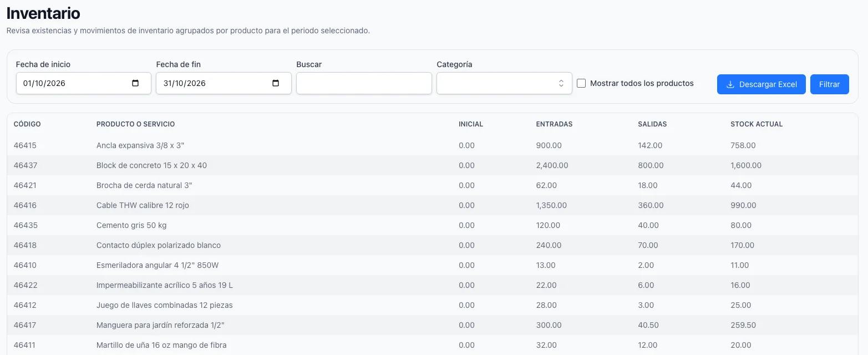Screen dimensions: 868x355
Task: Click product code 46415
Action: 25,145
